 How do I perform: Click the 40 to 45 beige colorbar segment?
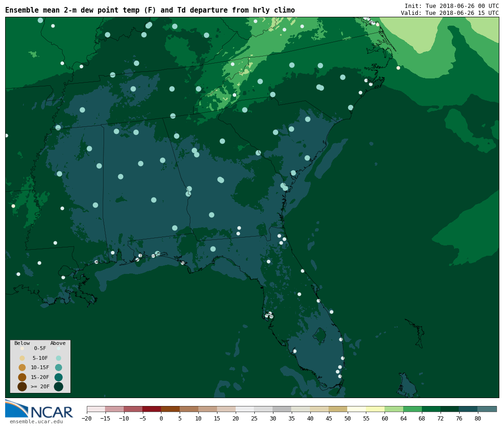point(320,409)
